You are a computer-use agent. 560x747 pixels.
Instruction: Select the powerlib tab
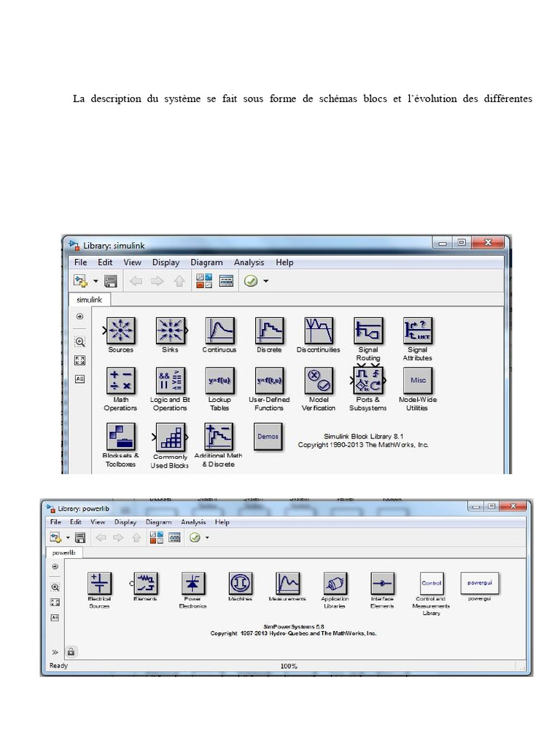[x=64, y=553]
